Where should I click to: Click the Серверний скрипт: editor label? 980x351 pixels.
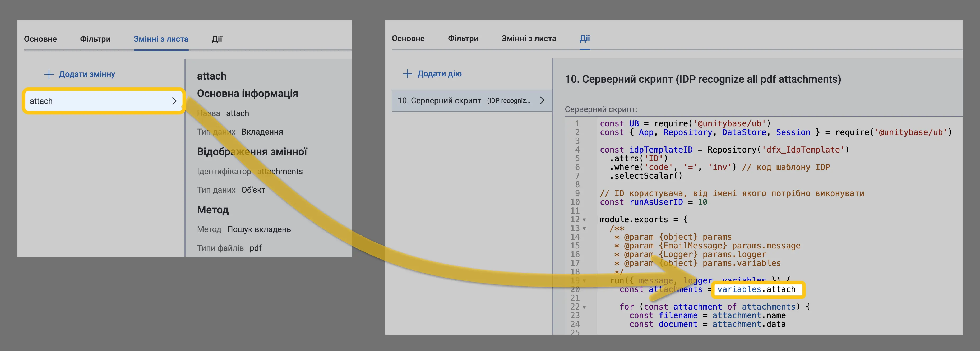tap(601, 109)
